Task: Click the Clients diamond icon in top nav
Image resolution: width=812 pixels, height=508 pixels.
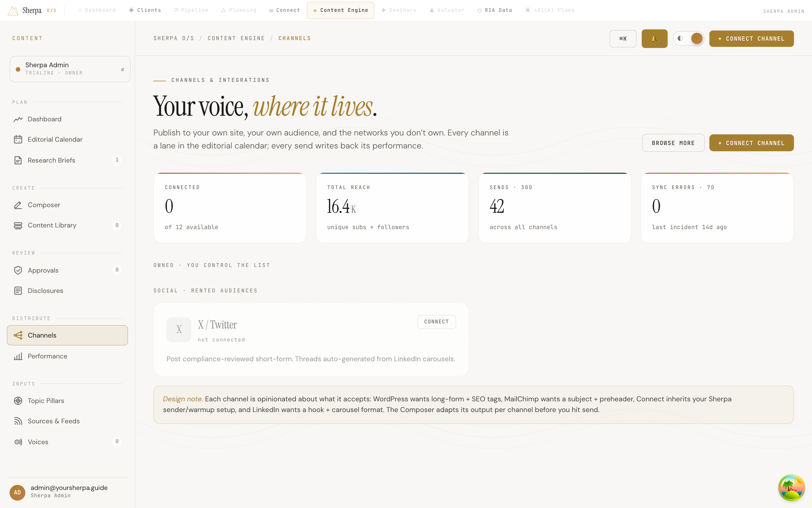Action: pyautogui.click(x=131, y=10)
